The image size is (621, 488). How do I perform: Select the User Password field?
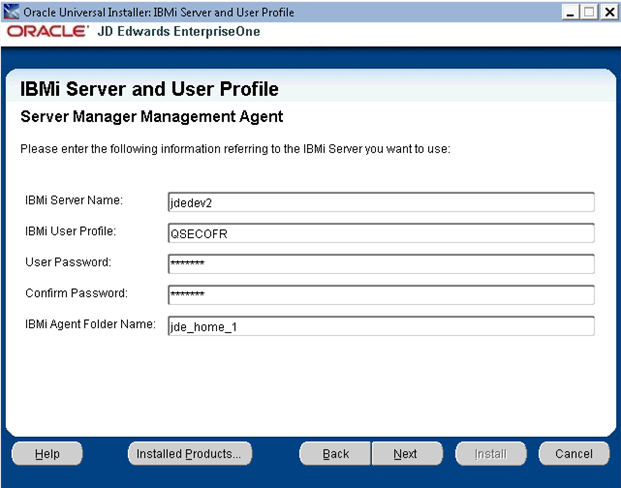tap(381, 264)
